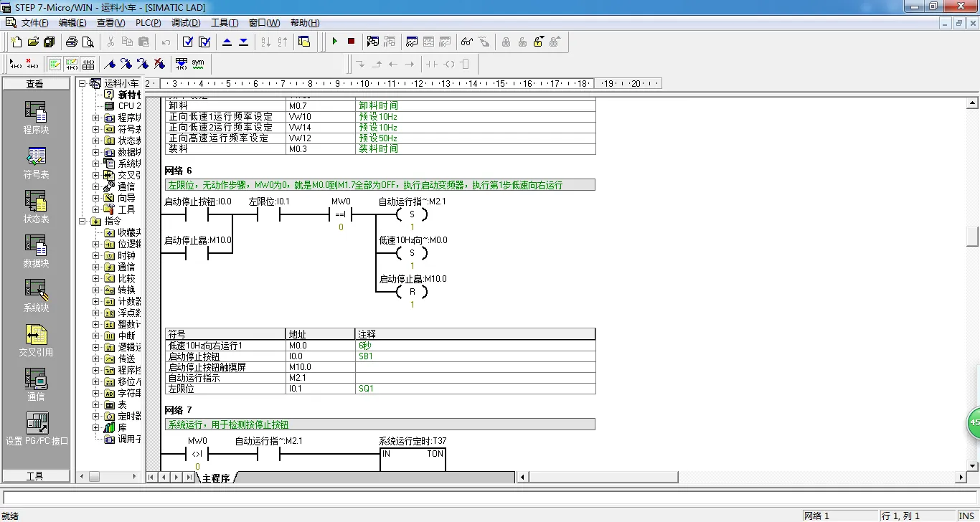Click the 工具 bar at sidebar bottom
Viewport: 980px width, 522px height.
point(35,476)
